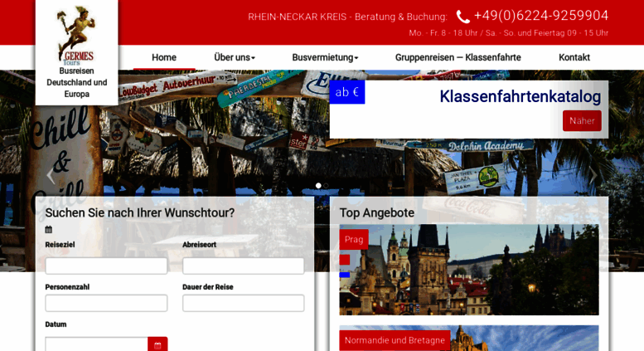
Task: Open the Kontakt menu item
Action: click(574, 57)
